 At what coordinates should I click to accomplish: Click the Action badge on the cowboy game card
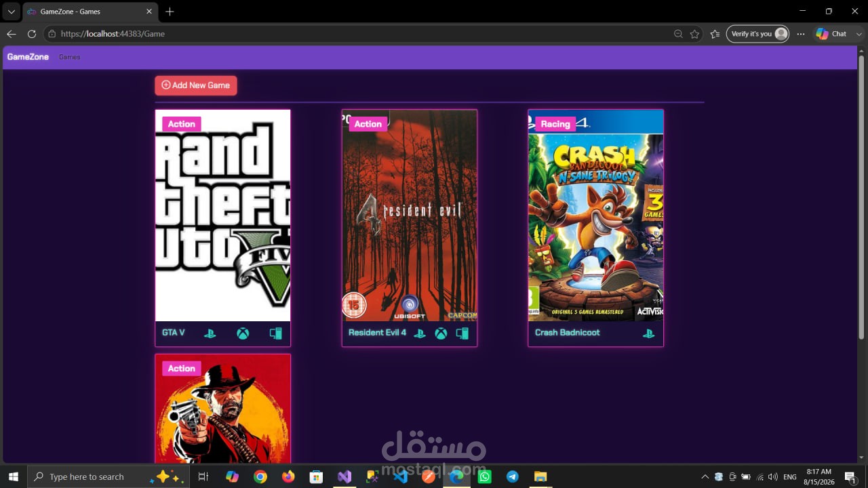(x=182, y=369)
